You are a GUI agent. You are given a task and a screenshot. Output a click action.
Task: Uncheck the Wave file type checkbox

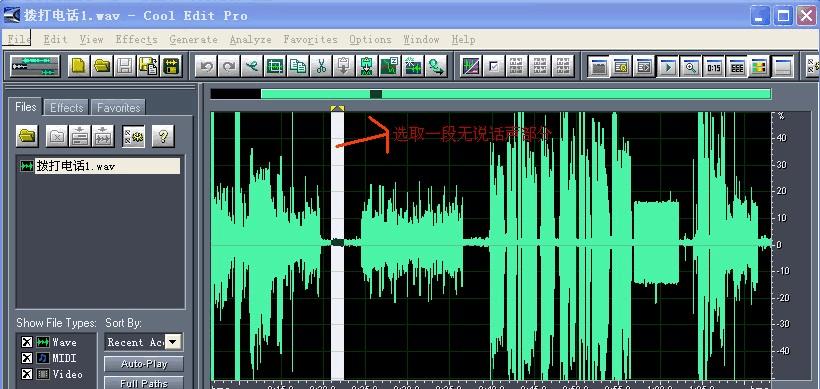[27, 342]
